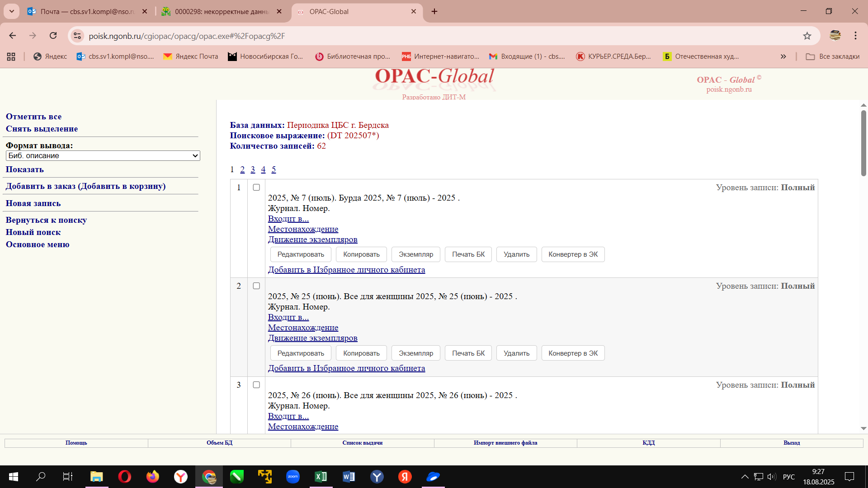
Task: Launch Zoom from the taskbar
Action: (x=293, y=477)
